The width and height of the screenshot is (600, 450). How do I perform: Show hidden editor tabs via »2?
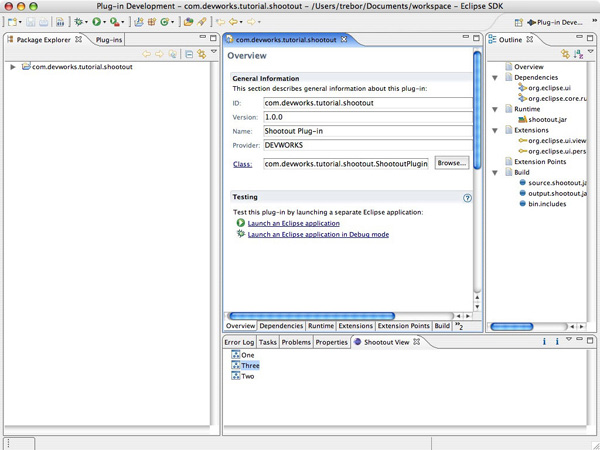459,326
